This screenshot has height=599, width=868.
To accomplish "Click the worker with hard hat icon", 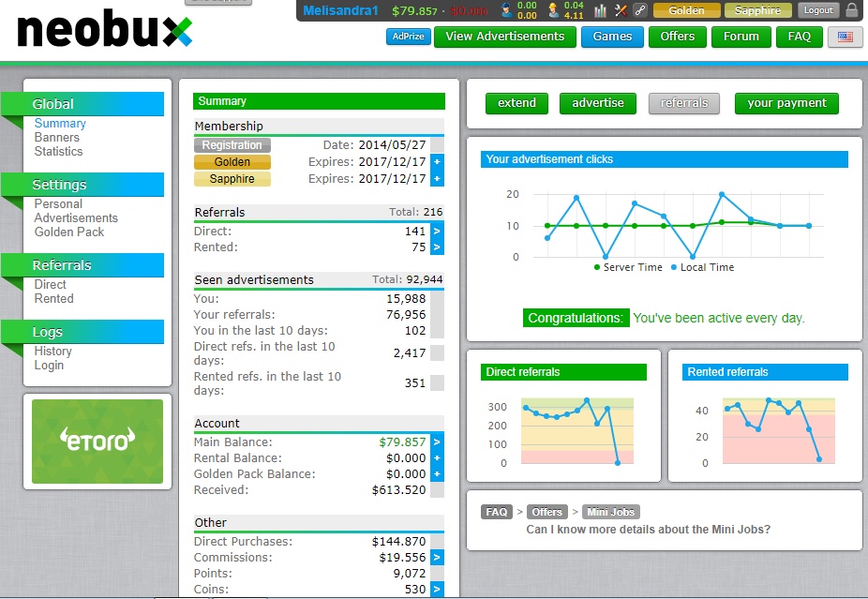I will pos(552,10).
